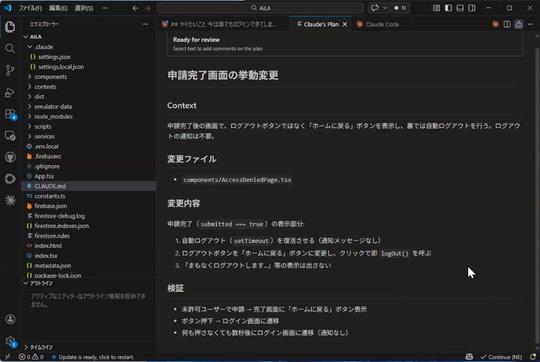Open the Run and Debug view
The width and height of the screenshot is (540, 362).
(x=10, y=92)
